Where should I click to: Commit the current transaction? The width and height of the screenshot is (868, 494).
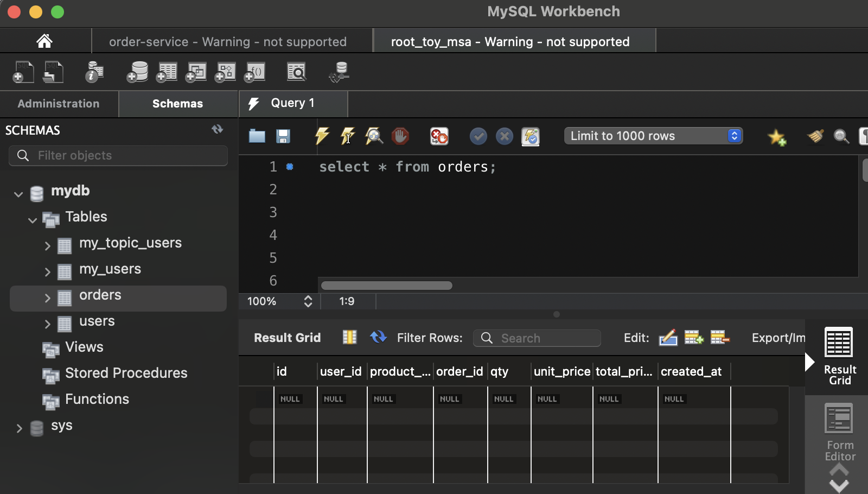[x=478, y=136]
